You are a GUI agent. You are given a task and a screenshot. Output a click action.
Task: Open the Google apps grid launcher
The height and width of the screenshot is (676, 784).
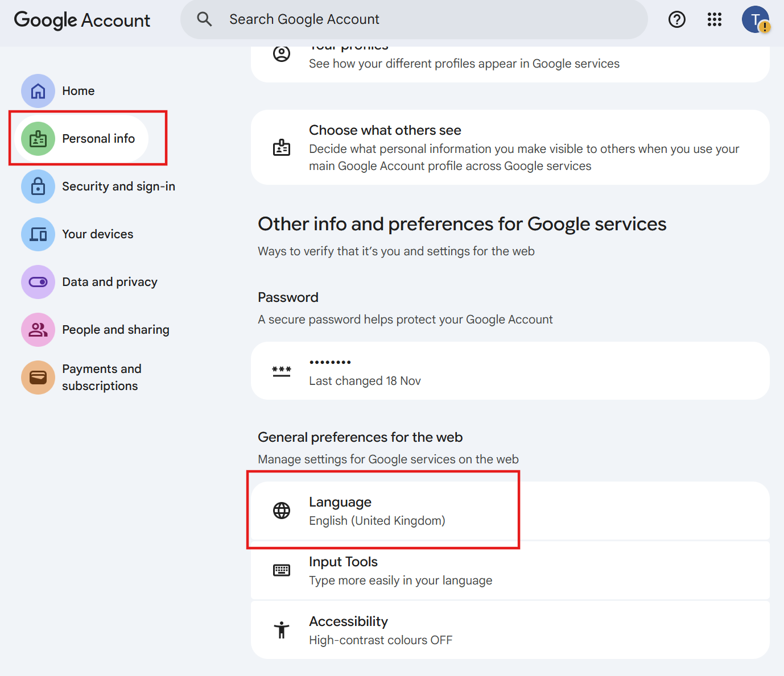pyautogui.click(x=714, y=20)
